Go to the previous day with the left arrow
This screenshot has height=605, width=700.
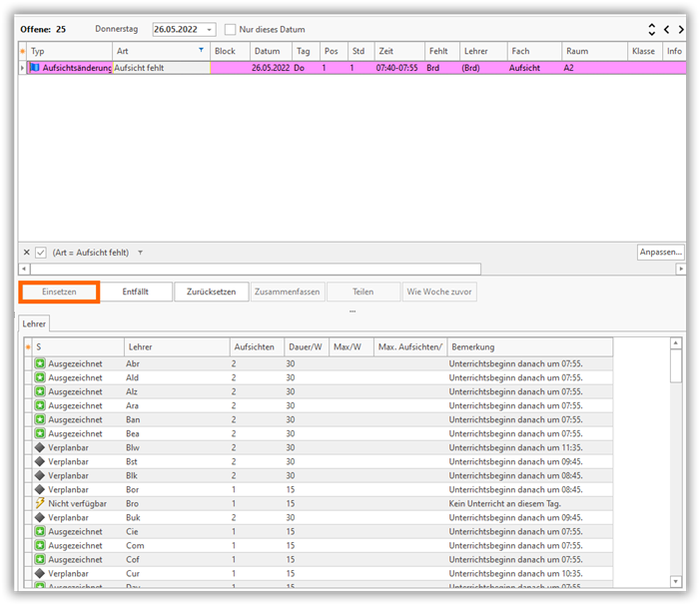667,30
